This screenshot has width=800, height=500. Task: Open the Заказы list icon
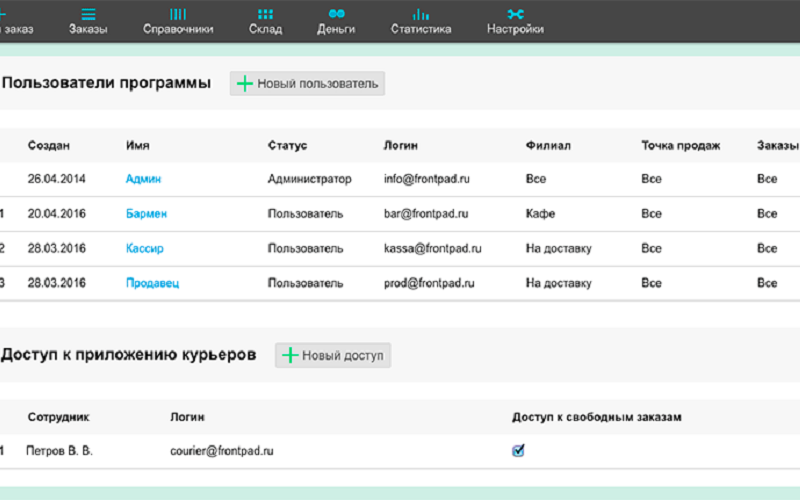tap(88, 14)
